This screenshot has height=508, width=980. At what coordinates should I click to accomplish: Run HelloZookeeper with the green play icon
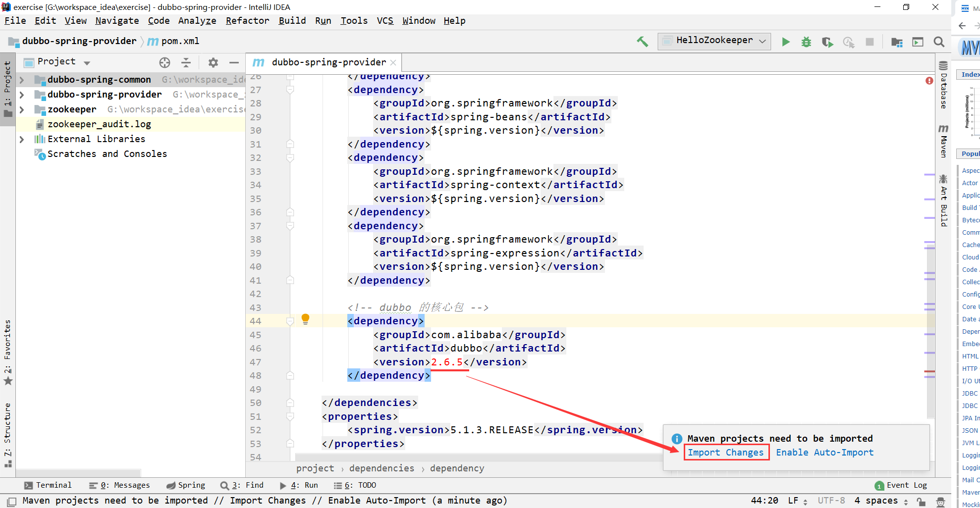pos(786,42)
